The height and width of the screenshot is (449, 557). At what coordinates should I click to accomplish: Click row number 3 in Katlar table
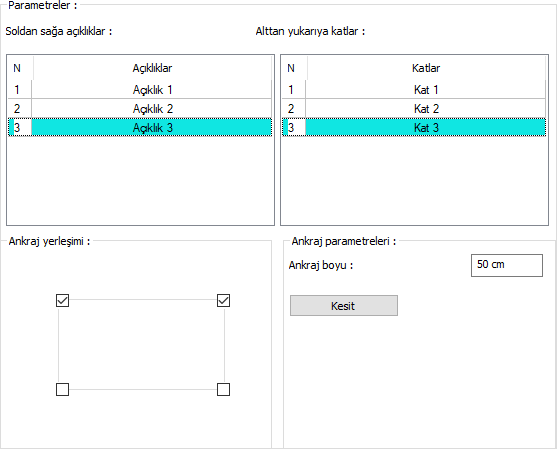coord(291,127)
